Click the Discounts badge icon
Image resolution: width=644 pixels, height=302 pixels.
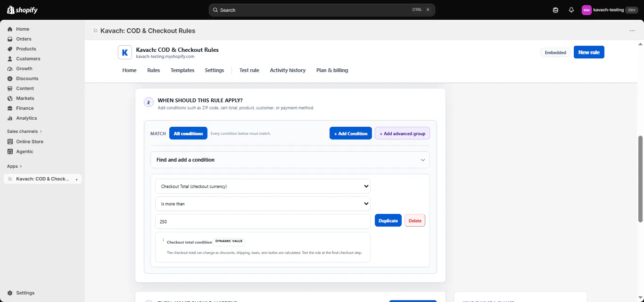tap(10, 79)
